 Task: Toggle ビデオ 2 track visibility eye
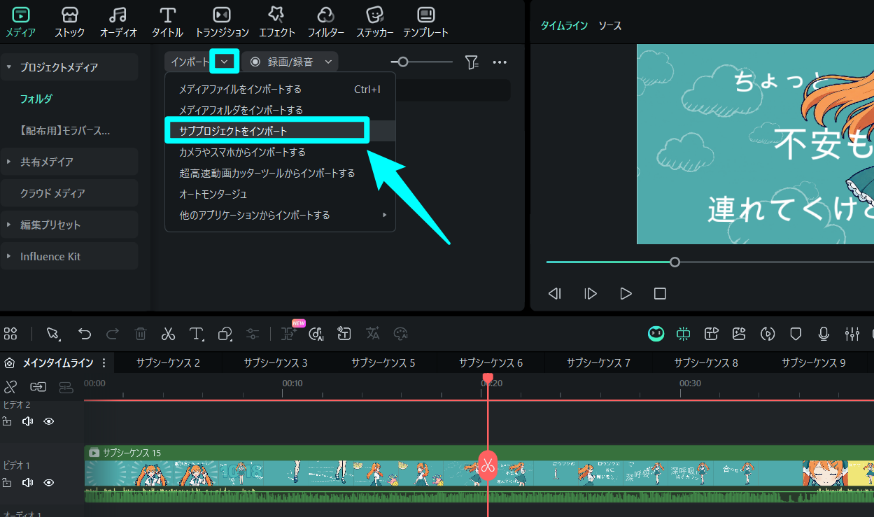pyautogui.click(x=49, y=421)
